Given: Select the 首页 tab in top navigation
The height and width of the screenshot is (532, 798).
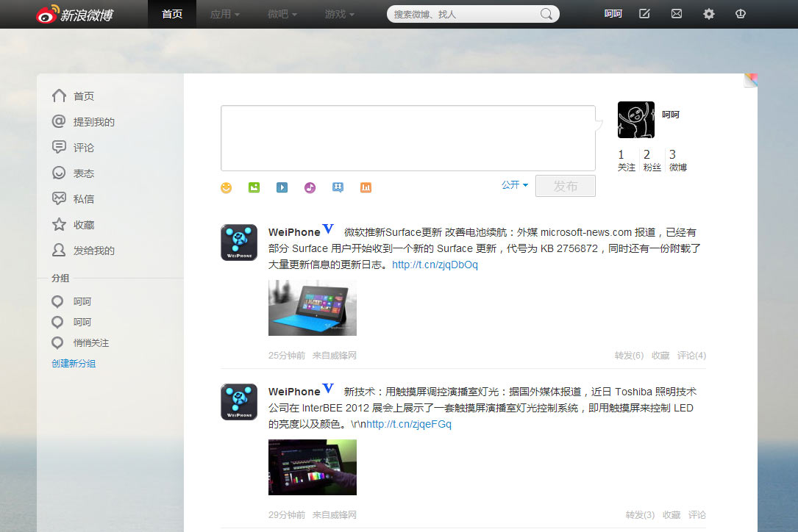Looking at the screenshot, I should pyautogui.click(x=172, y=14).
